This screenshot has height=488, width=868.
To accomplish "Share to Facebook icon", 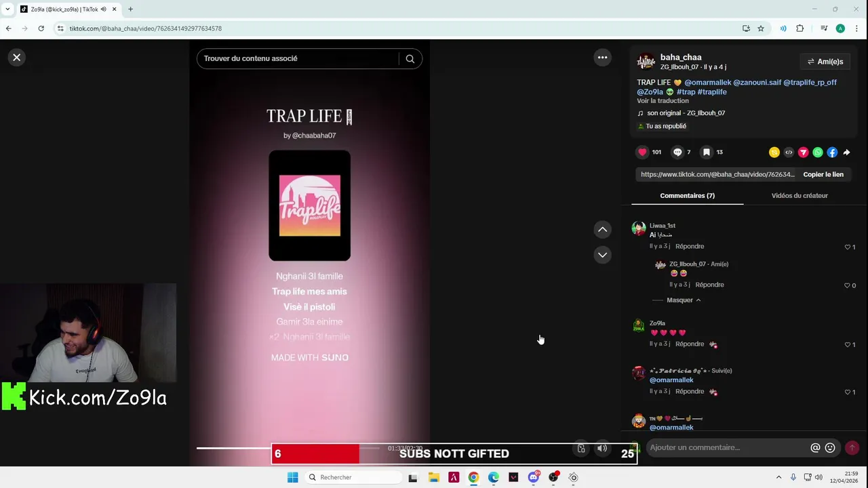I will tap(832, 152).
